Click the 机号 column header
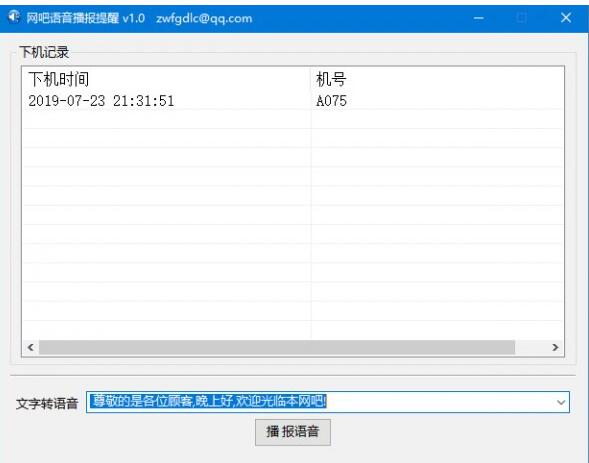The height and width of the screenshot is (463, 589). [437, 79]
